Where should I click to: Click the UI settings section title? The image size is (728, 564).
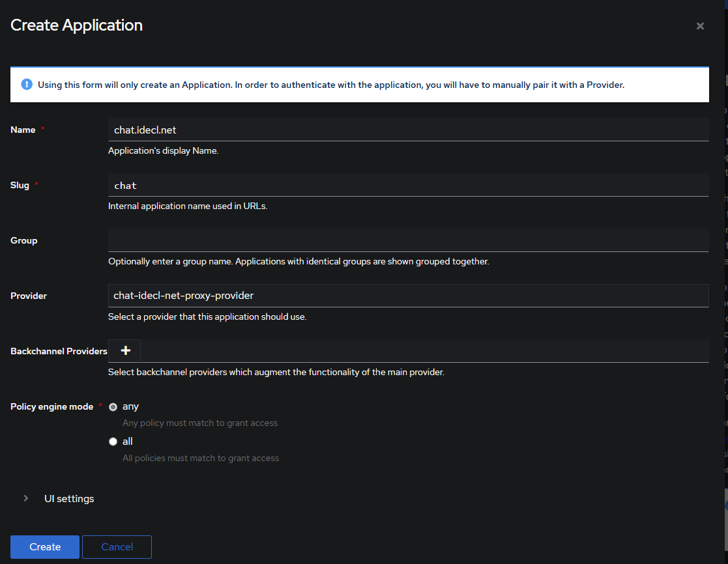click(x=69, y=498)
